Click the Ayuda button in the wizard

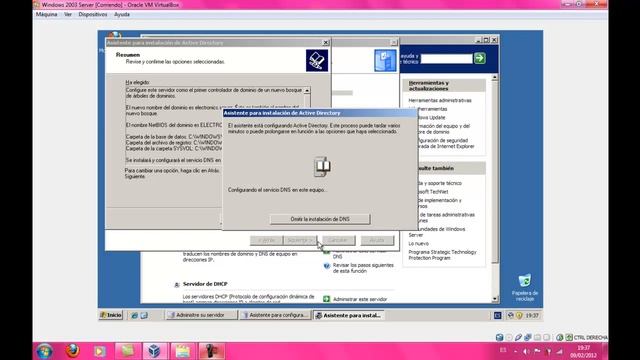click(377, 240)
